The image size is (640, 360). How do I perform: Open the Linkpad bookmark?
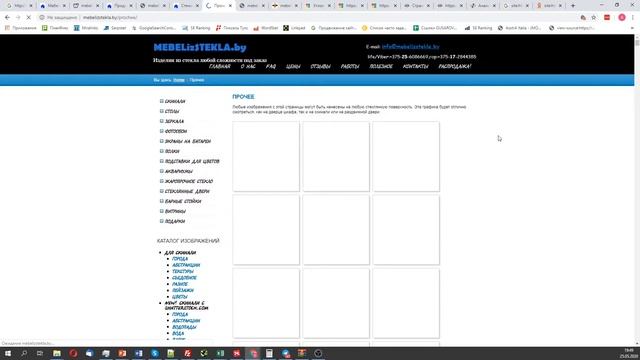click(x=294, y=28)
